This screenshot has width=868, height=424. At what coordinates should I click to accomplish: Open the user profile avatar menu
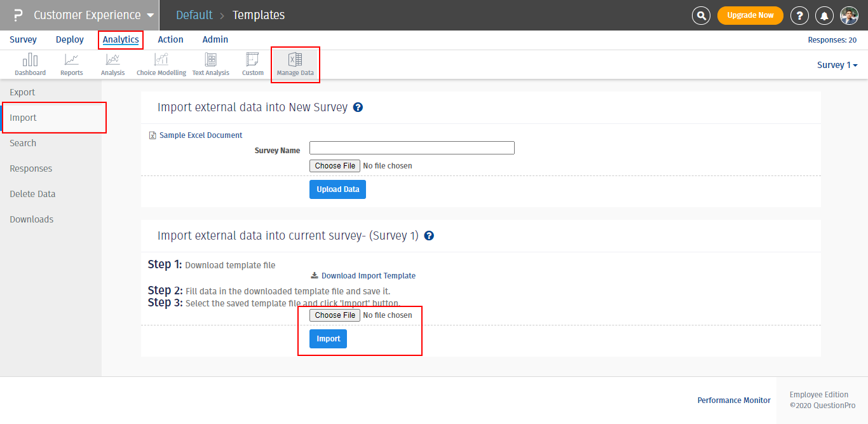tap(849, 15)
